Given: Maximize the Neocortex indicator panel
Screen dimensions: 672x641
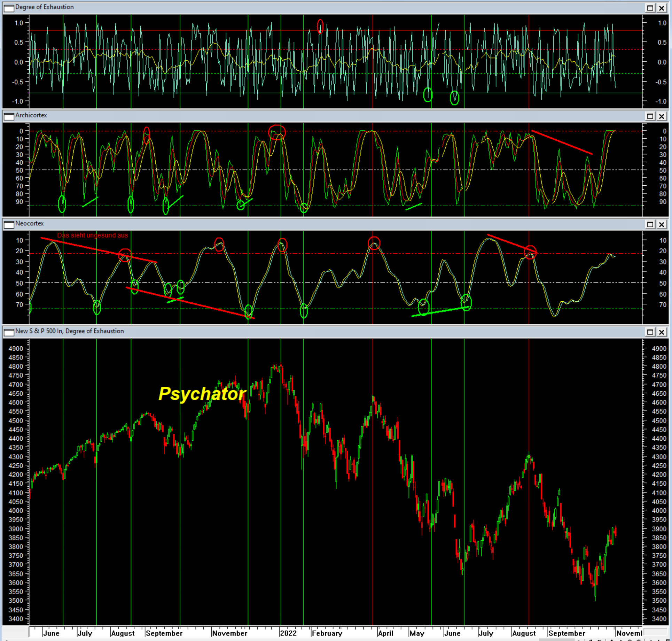Looking at the screenshot, I should click(x=650, y=224).
